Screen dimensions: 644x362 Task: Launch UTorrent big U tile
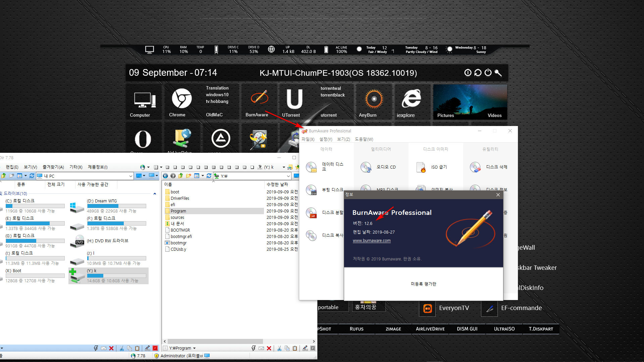[294, 102]
